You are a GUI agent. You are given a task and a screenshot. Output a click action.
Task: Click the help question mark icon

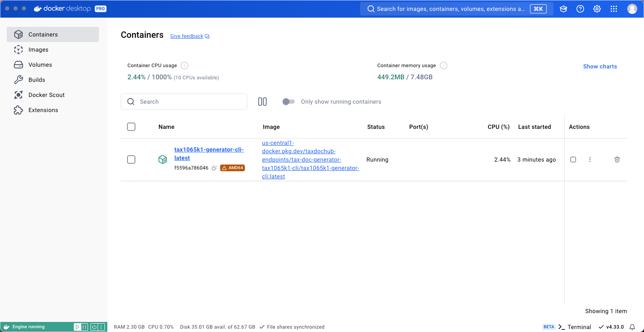coord(580,9)
